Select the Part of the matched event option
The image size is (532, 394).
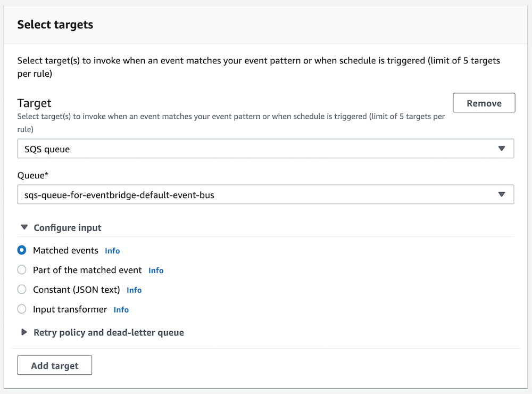click(x=21, y=270)
